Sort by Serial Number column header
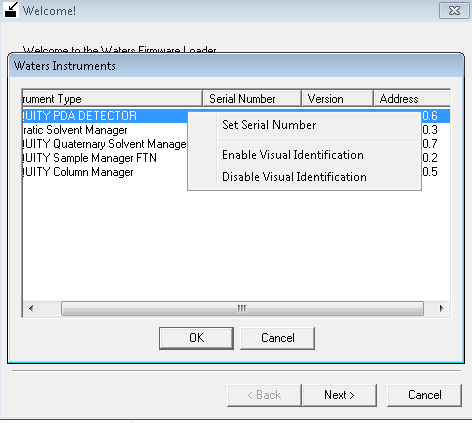The image size is (472, 423). [252, 99]
